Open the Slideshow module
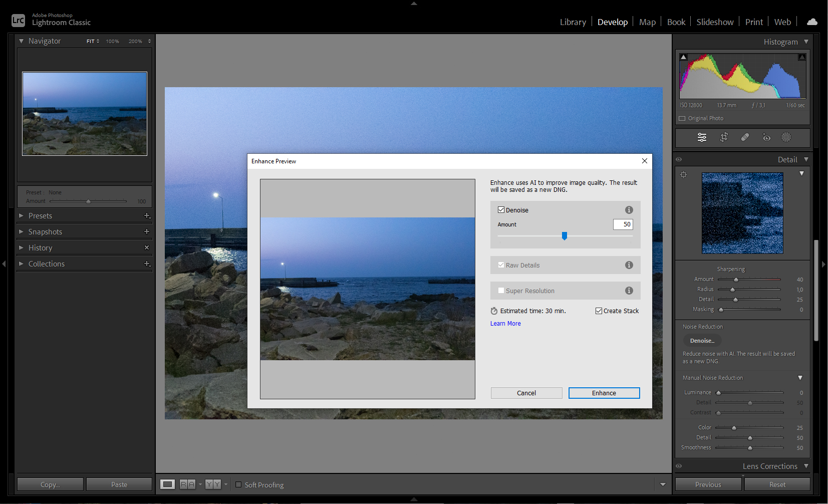828x504 pixels. [x=715, y=22]
